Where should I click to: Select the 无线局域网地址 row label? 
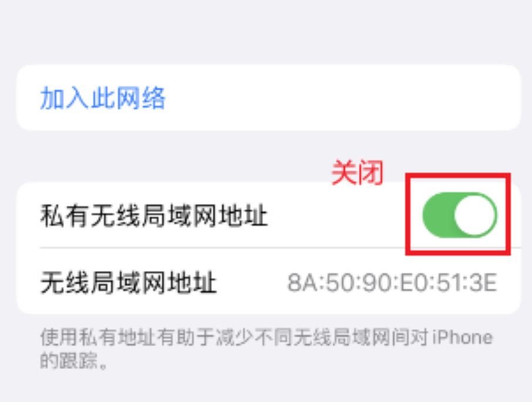tap(128, 282)
